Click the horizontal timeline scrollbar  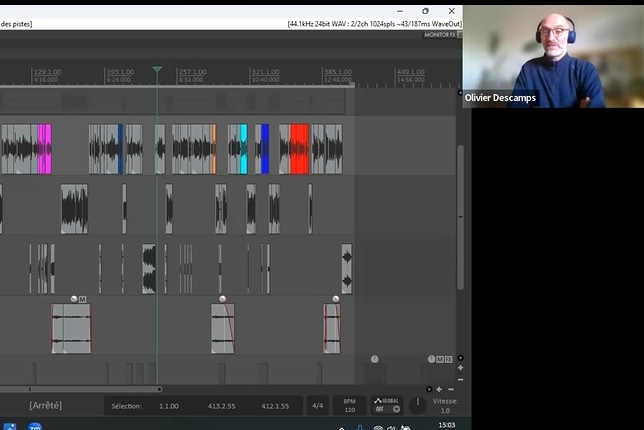tap(80, 389)
